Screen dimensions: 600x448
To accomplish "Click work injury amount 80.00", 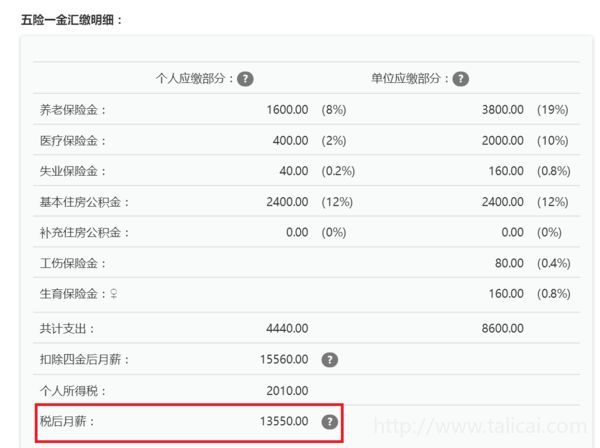I will (509, 263).
